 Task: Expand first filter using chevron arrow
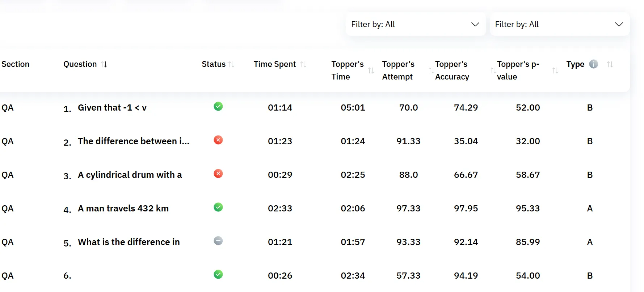point(475,24)
